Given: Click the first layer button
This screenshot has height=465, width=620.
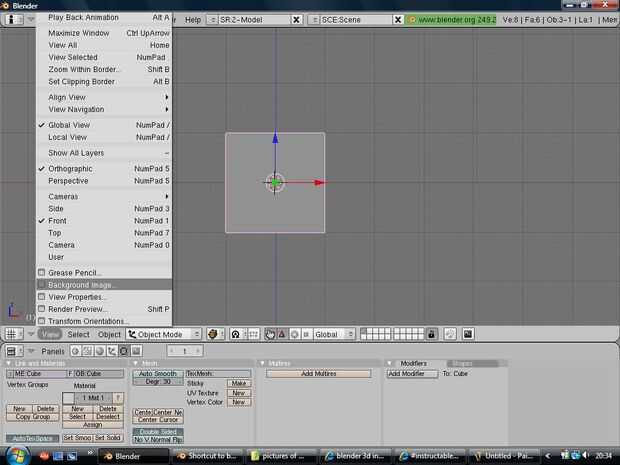Looking at the screenshot, I should (x=363, y=331).
